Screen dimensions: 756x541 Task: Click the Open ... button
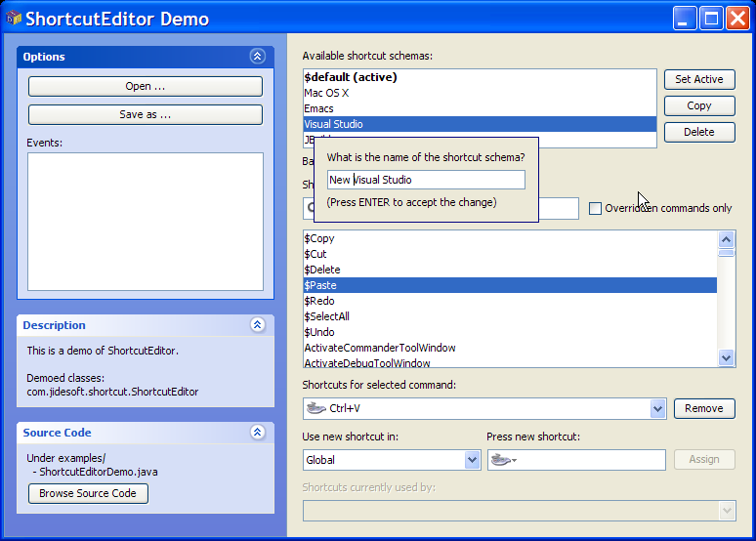click(x=146, y=86)
